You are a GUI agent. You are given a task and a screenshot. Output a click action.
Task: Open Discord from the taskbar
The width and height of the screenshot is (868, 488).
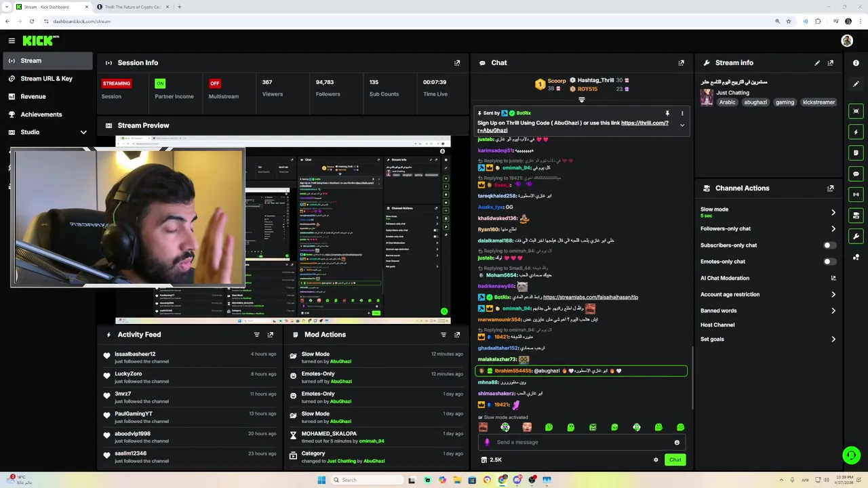click(x=517, y=480)
